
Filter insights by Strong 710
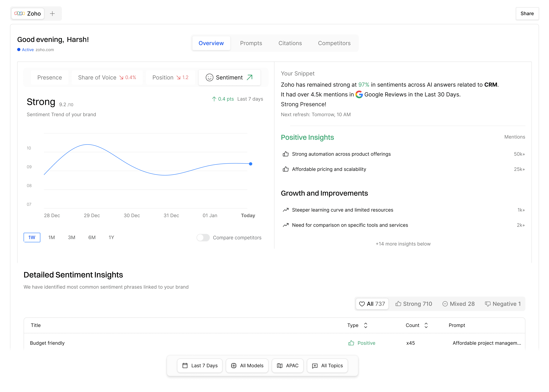pyautogui.click(x=414, y=304)
